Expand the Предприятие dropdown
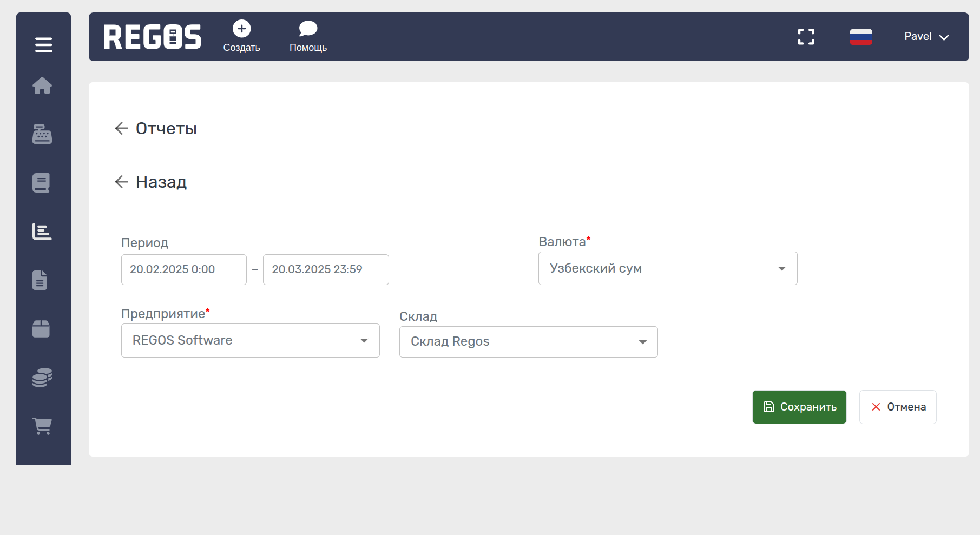980x535 pixels. coord(250,340)
